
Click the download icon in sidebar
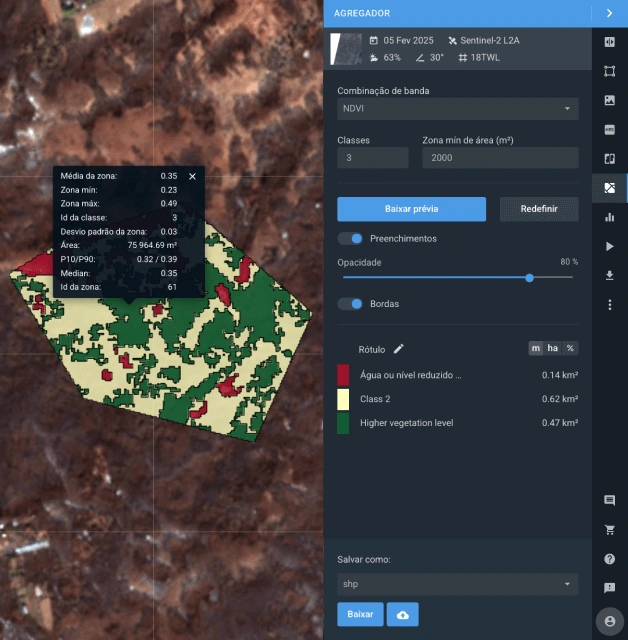click(609, 275)
